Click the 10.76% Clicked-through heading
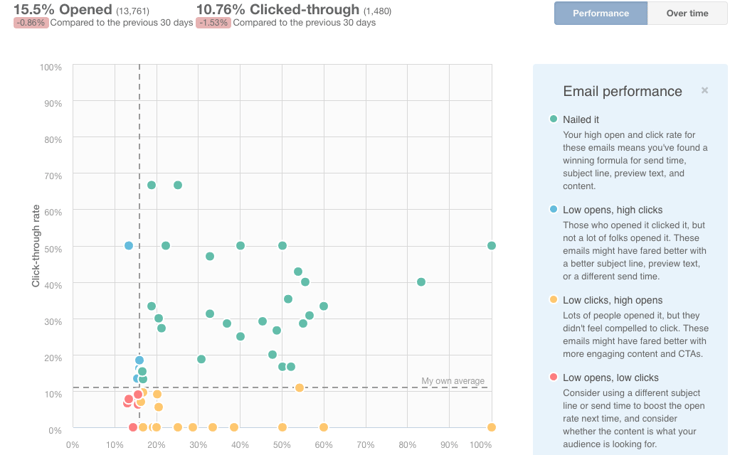Image resolution: width=735 pixels, height=455 pixels. tap(277, 9)
